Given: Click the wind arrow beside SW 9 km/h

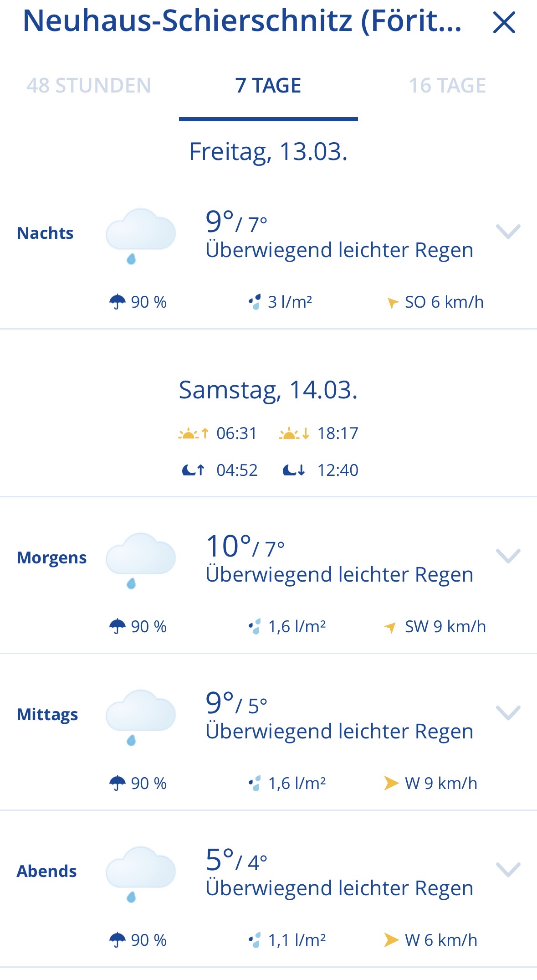Looking at the screenshot, I should click(x=390, y=627).
